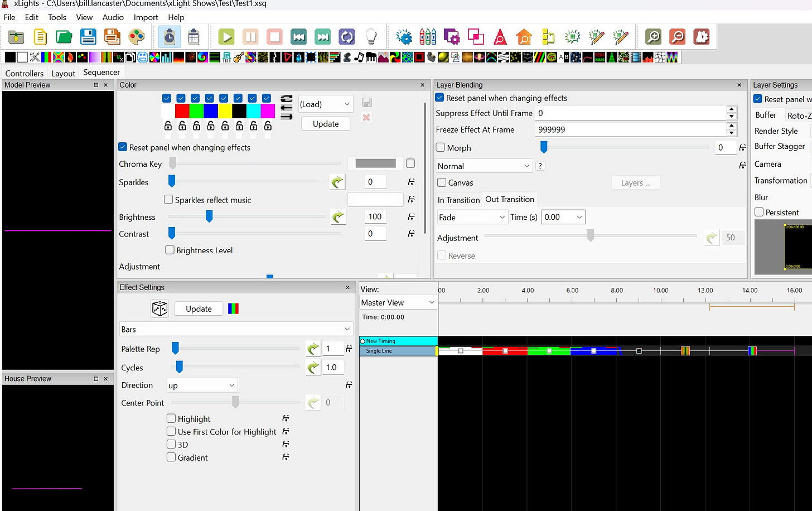The height and width of the screenshot is (511, 812).
Task: Tick the Morph checkbox
Action: coord(441,147)
